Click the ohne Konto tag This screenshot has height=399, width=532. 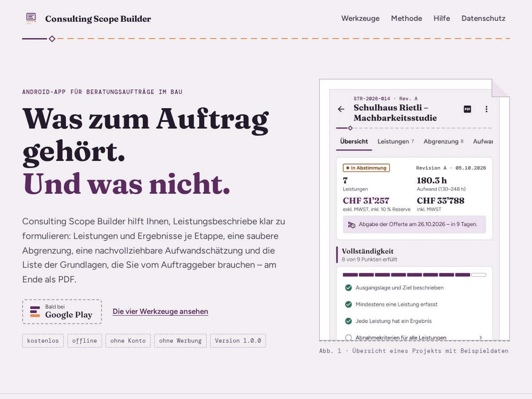(x=128, y=340)
